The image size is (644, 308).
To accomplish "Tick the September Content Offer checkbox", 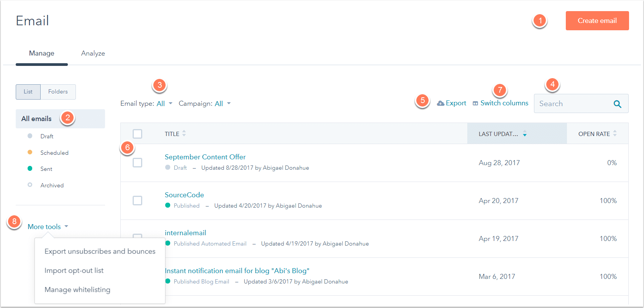I will [137, 162].
